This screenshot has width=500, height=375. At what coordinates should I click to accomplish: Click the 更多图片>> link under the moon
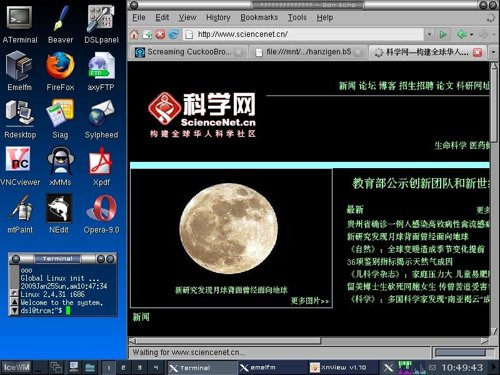click(x=310, y=301)
